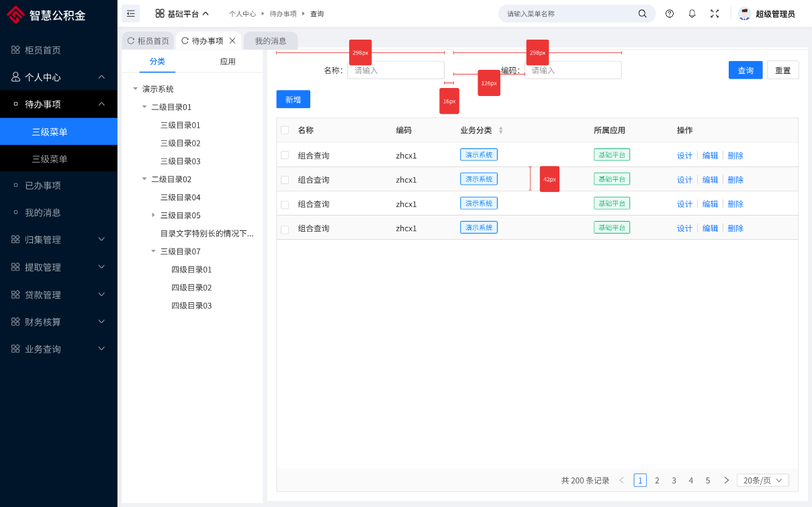Open the 20条/页 page size dropdown
This screenshot has height=507, width=812.
[762, 480]
